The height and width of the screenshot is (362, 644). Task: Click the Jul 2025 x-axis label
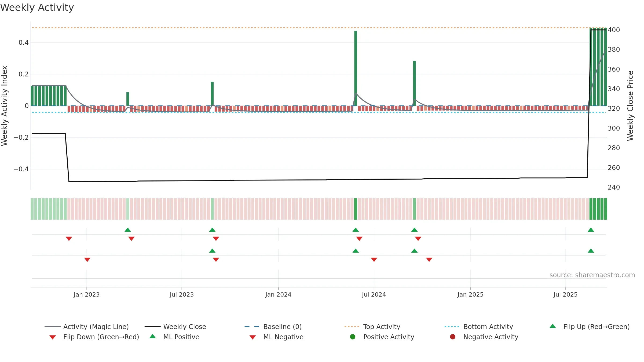pyautogui.click(x=565, y=294)
